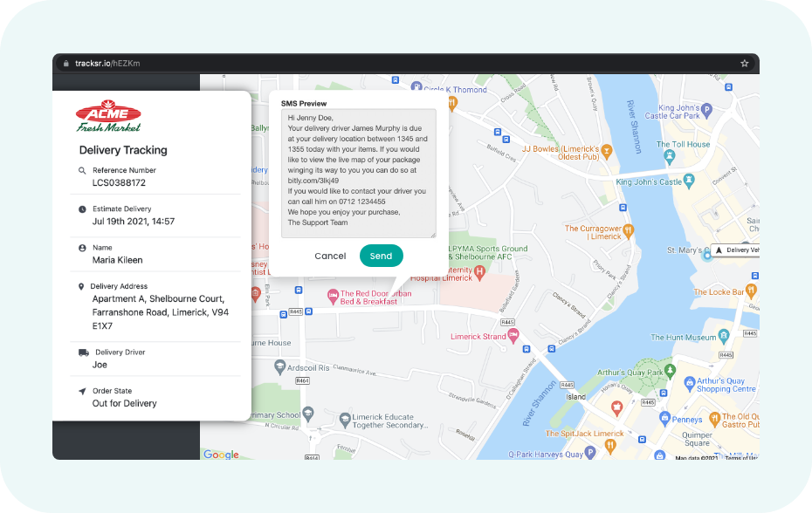Screen dimensions: 812x513
Task: Click the Maternity Hospital Limerick marker
Action: coord(480,272)
